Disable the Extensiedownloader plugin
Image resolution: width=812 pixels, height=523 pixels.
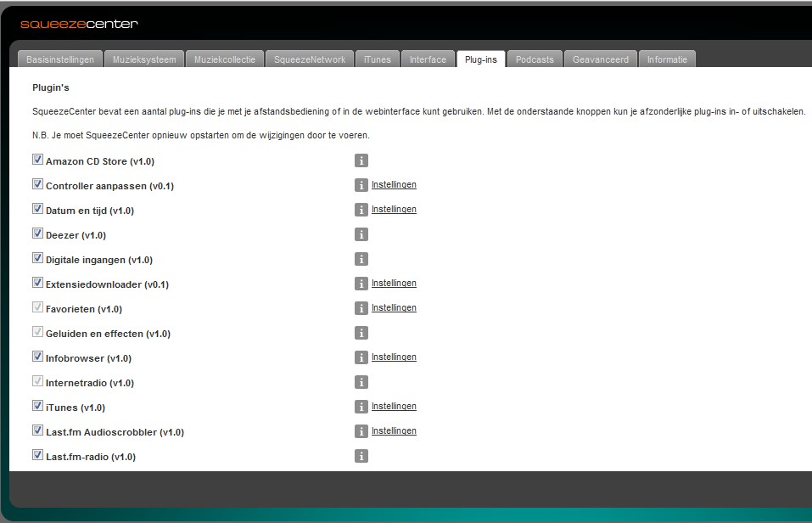(x=37, y=283)
